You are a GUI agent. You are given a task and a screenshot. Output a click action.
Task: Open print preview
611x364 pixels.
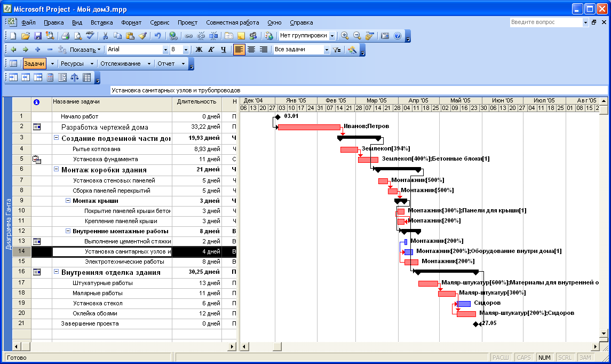pos(77,36)
